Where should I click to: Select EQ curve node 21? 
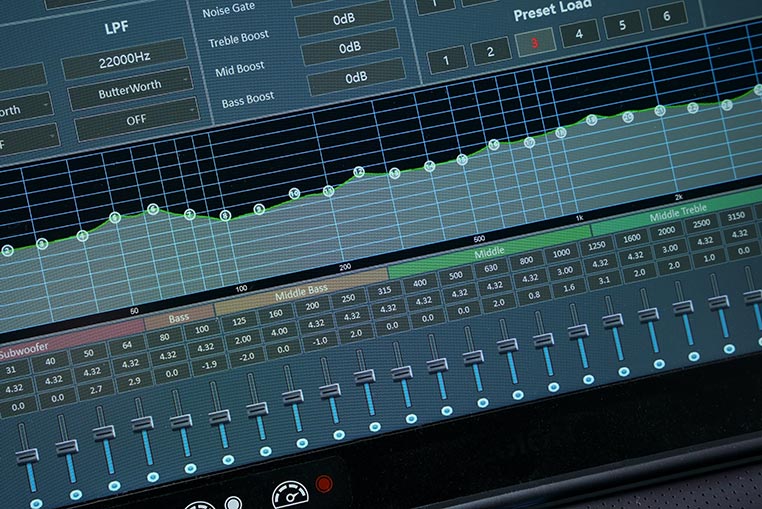pyautogui.click(x=659, y=111)
